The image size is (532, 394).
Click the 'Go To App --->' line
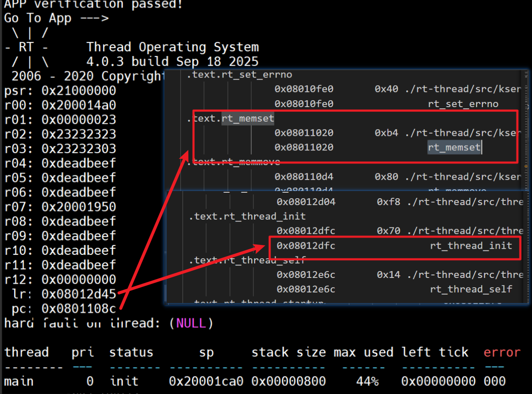pos(56,19)
